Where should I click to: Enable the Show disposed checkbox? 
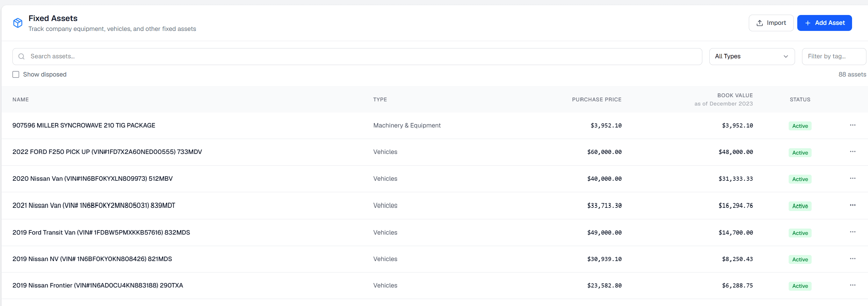(16, 75)
